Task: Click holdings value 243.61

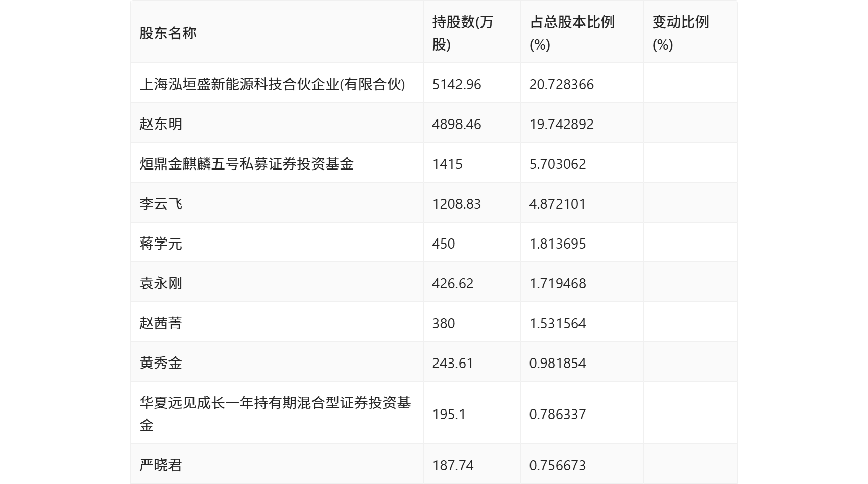Action: [453, 363]
